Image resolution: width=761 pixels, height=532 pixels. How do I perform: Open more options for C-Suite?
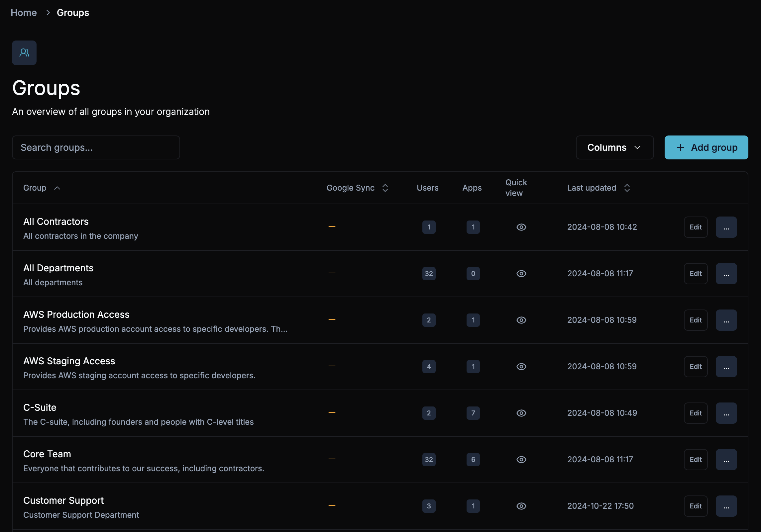[726, 413]
